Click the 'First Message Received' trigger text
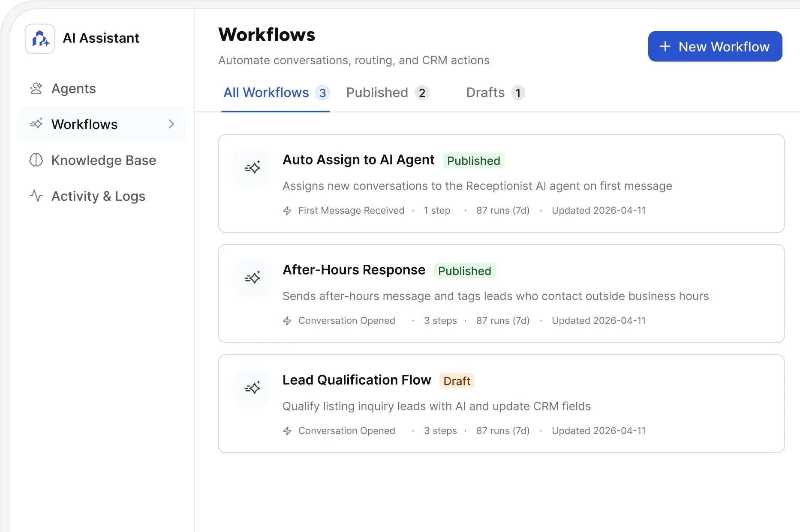 click(x=352, y=211)
